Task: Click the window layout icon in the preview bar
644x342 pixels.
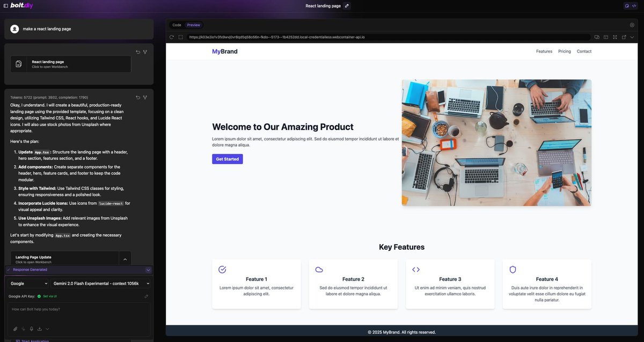Action: click(x=606, y=37)
